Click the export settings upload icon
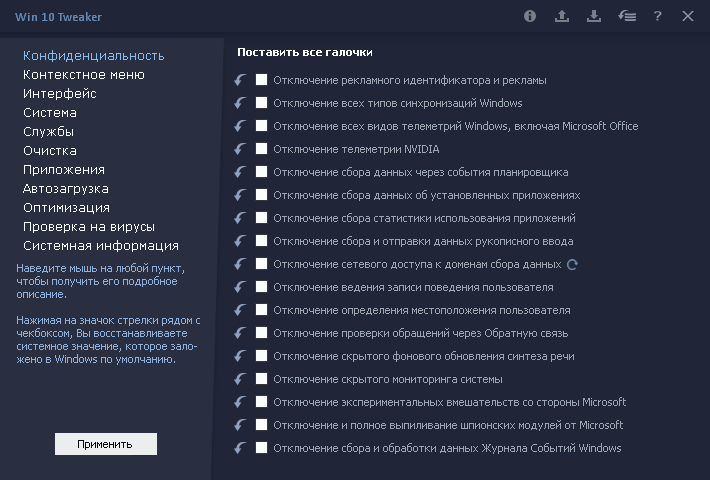This screenshot has height=480, width=710. click(562, 16)
